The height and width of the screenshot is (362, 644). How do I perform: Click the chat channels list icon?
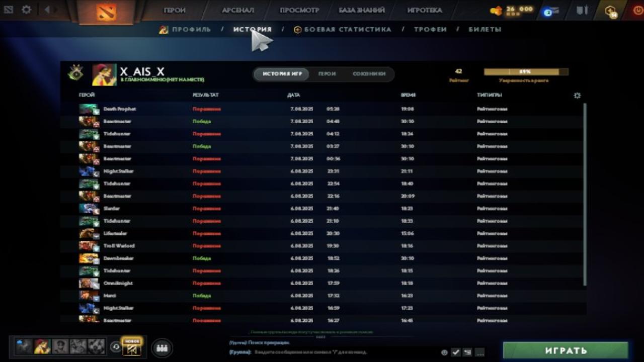pyautogui.click(x=467, y=352)
